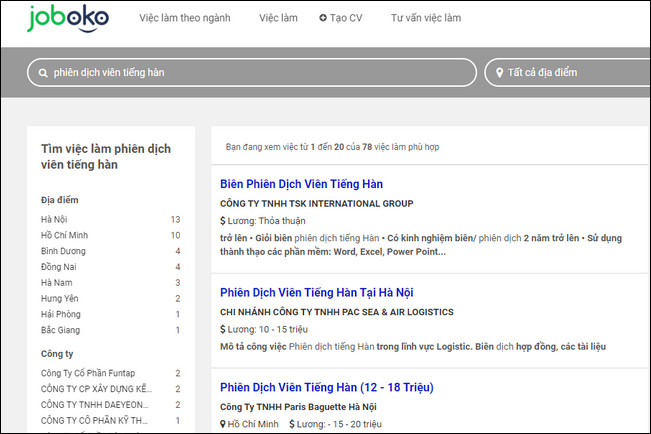Open the Tư vấn việc làm menu

click(x=426, y=18)
